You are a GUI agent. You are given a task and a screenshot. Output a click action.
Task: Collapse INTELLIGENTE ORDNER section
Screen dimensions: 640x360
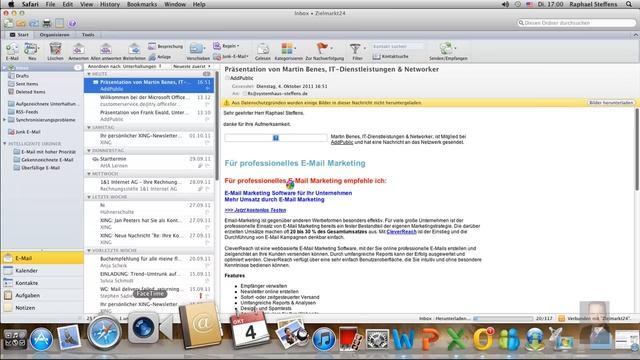4,144
